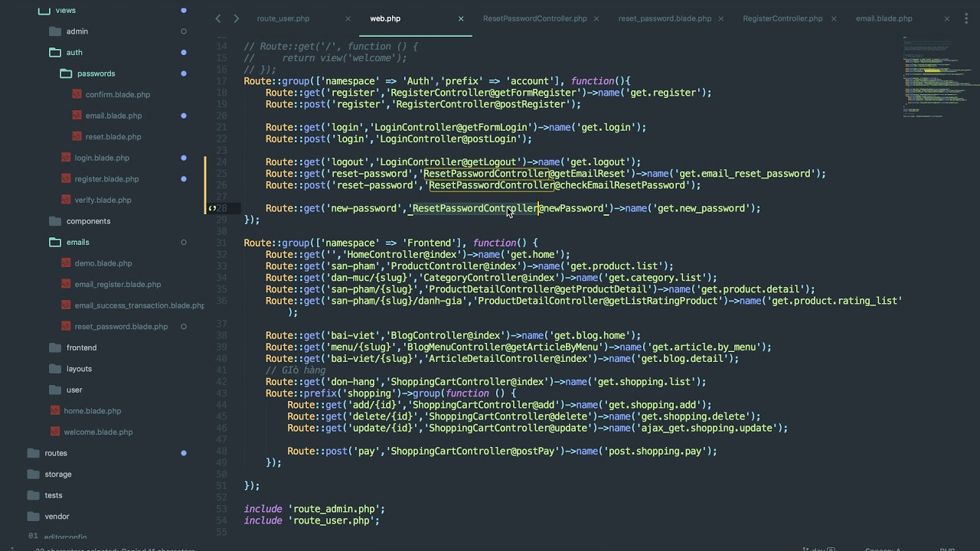Collapse the views folder
The image size is (980, 551).
coord(44,11)
